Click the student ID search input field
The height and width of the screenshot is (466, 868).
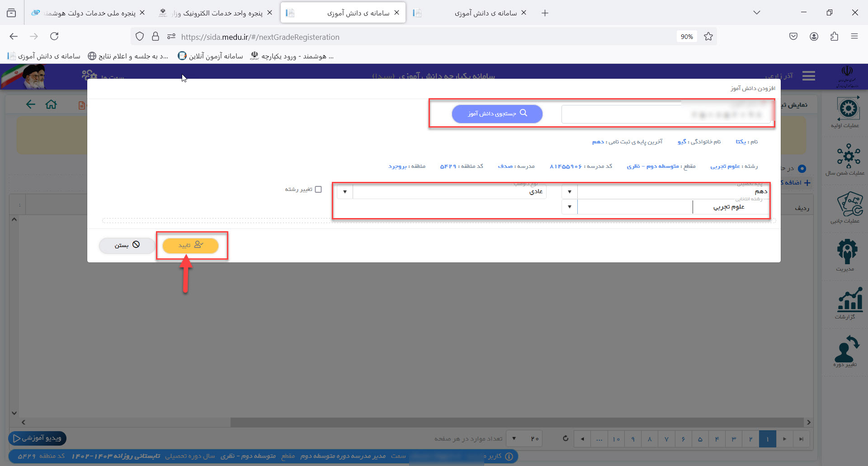click(665, 114)
